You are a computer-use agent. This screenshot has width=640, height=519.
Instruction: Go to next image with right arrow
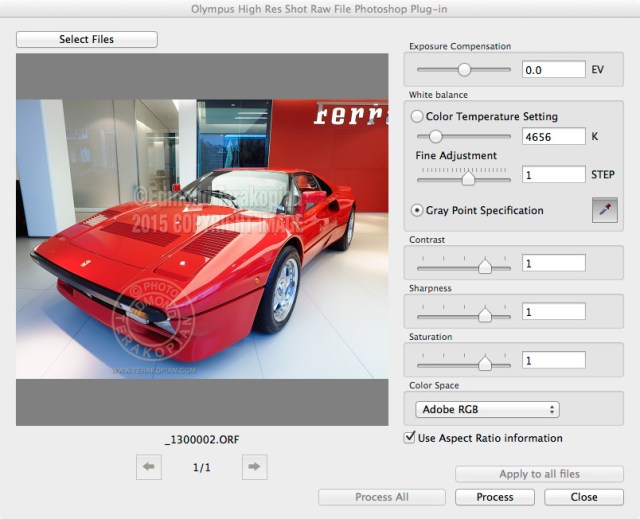(x=254, y=466)
